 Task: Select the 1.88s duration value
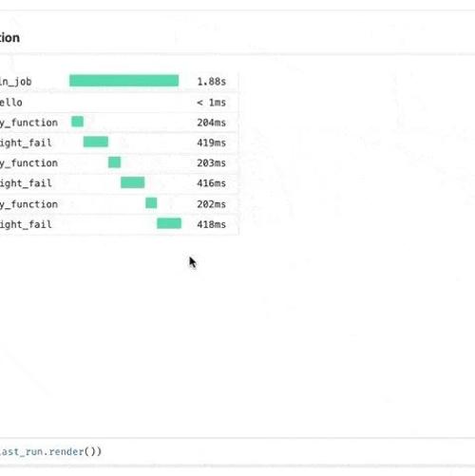point(212,82)
